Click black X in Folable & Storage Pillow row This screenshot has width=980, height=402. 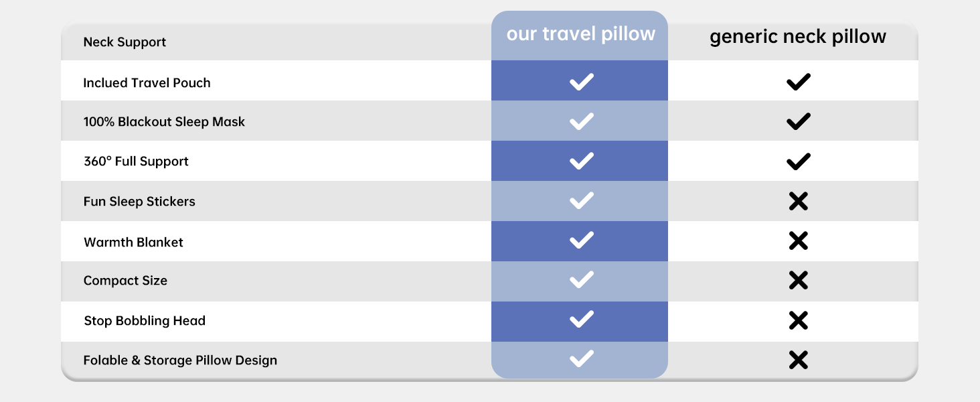(798, 360)
